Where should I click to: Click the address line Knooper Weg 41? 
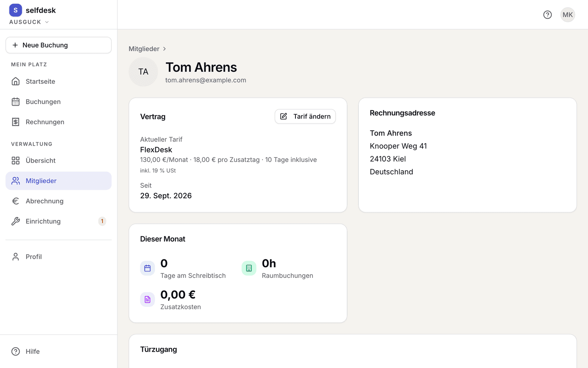(x=398, y=146)
